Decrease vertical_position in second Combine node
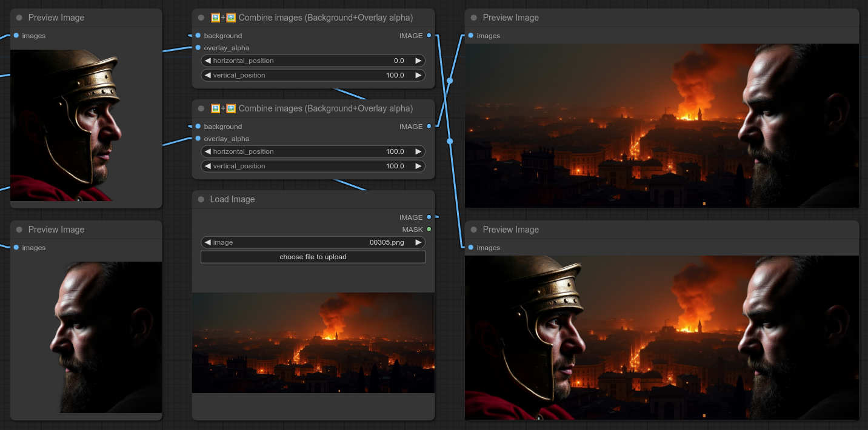 point(208,166)
